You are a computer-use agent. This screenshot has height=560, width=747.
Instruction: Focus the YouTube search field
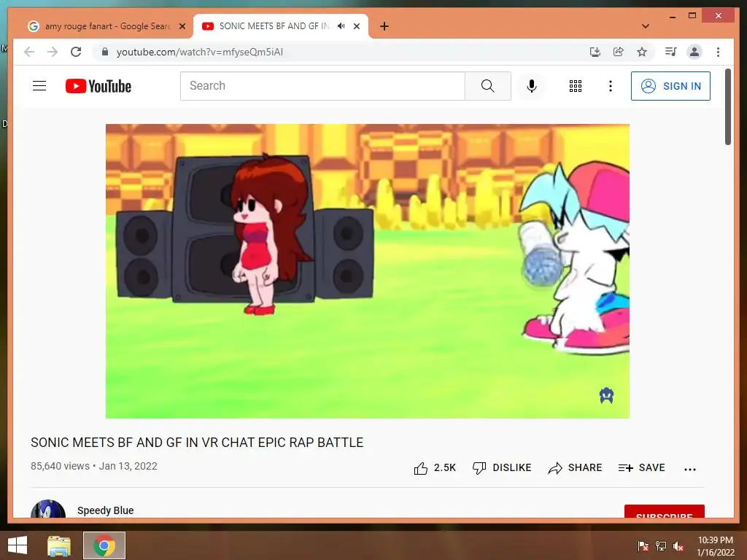[x=322, y=86]
